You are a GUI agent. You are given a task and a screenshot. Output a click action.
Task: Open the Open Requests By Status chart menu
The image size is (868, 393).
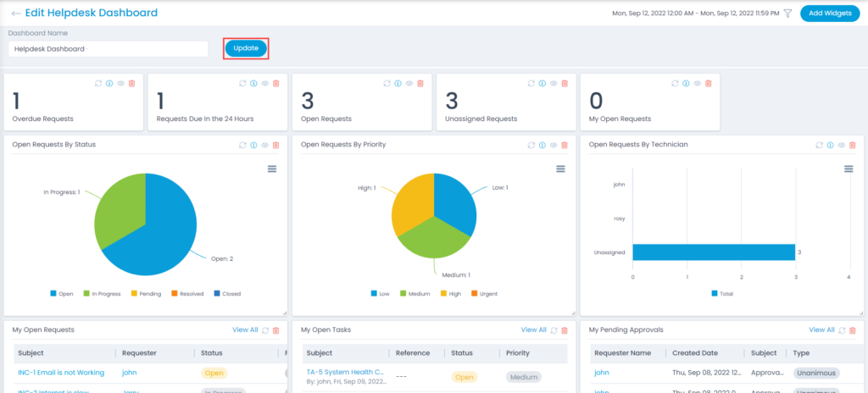[x=272, y=169]
